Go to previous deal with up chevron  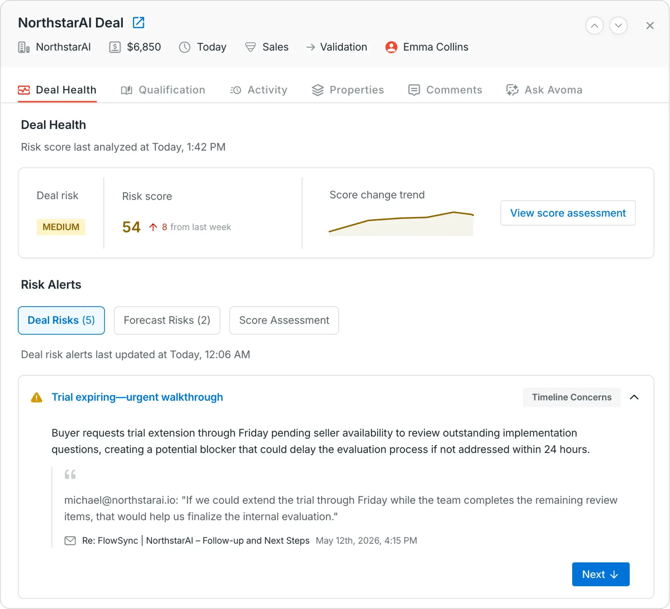pos(594,26)
